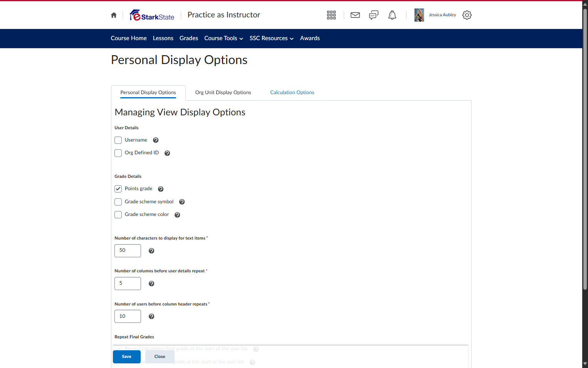Screen dimensions: 588x368
Task: Click the page vertical scrollbar
Action: [x=585, y=149]
